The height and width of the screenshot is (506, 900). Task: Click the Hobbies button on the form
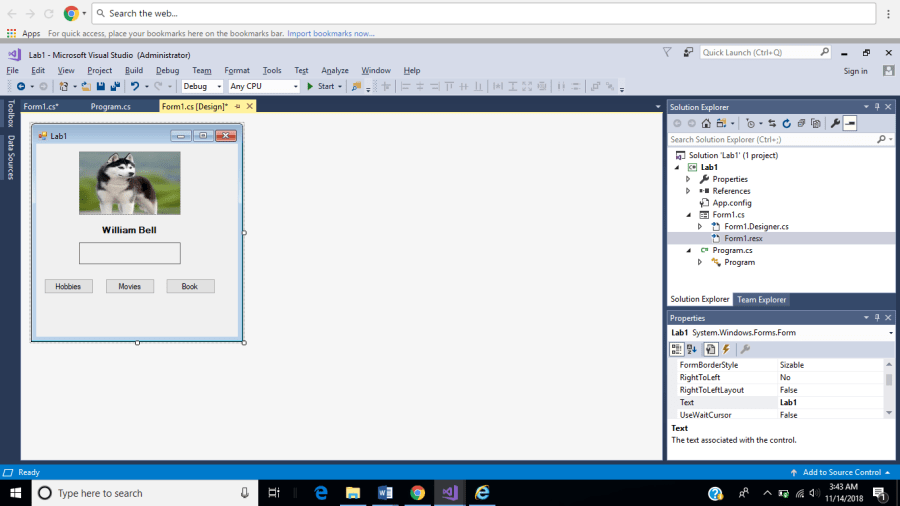pos(68,287)
